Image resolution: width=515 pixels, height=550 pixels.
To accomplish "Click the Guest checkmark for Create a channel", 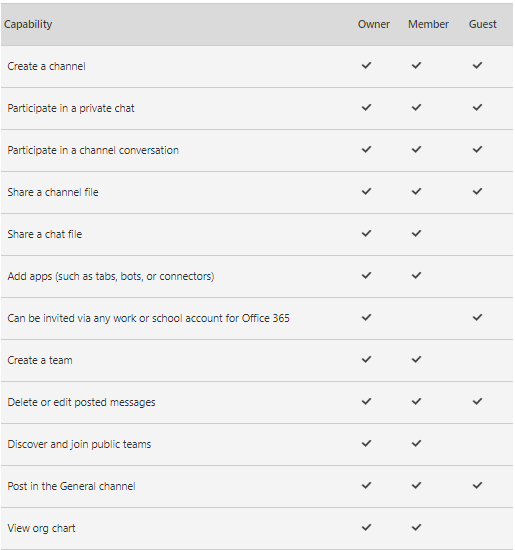I will coord(477,66).
